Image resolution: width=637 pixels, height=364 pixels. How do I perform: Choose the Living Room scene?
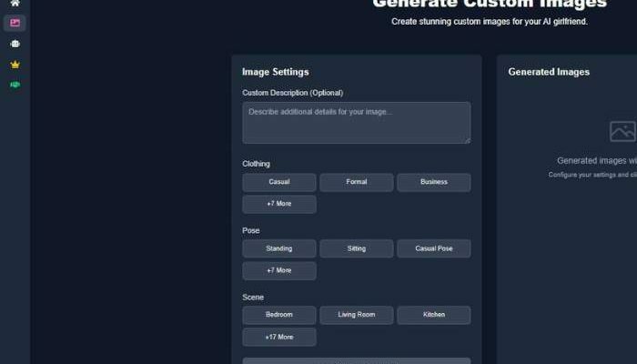[x=357, y=315]
